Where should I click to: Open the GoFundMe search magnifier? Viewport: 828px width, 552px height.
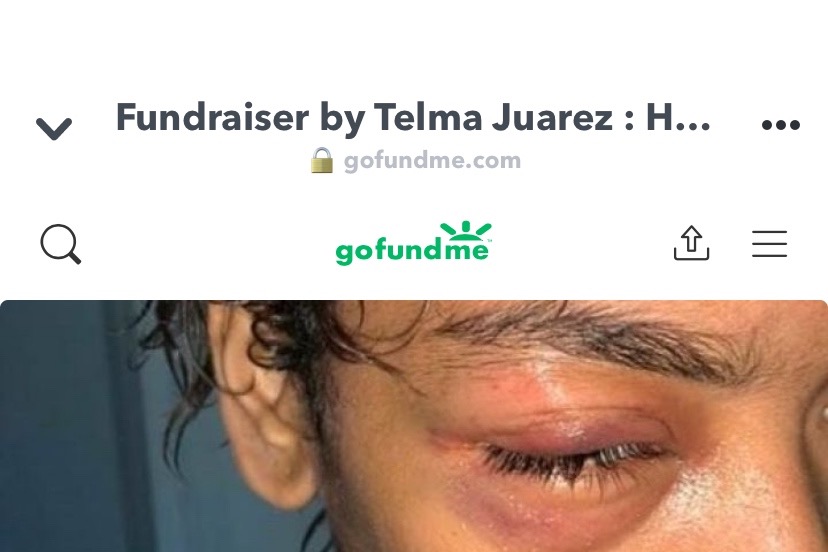pos(61,244)
